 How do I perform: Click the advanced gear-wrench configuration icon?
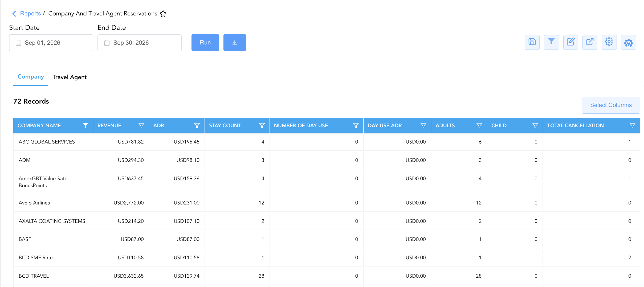[x=628, y=42]
